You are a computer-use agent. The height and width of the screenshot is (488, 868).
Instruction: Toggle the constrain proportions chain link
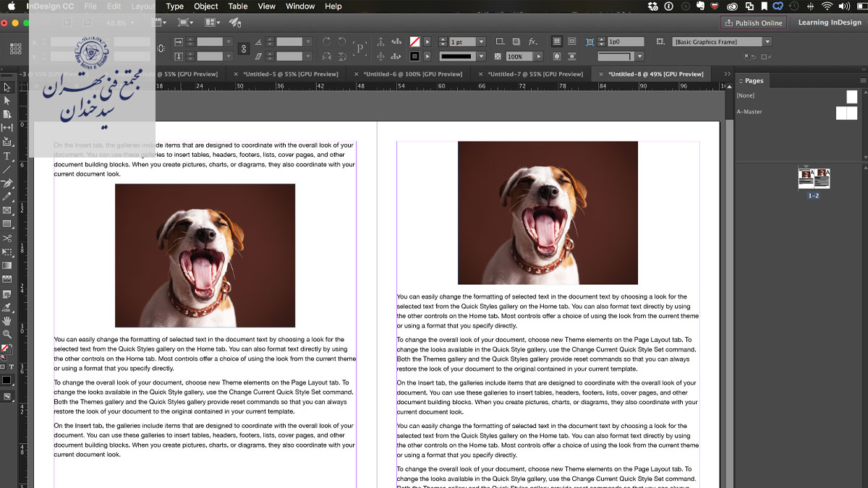pyautogui.click(x=244, y=49)
